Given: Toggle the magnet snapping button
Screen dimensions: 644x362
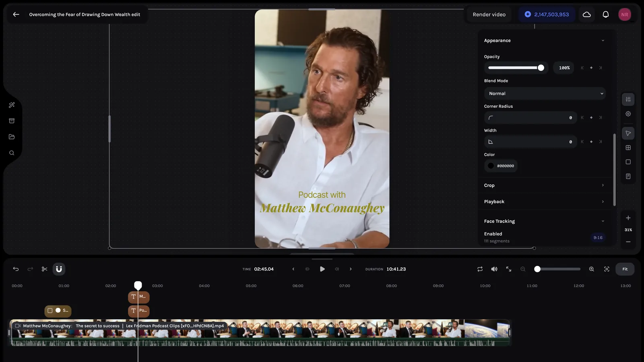Looking at the screenshot, I should [x=59, y=269].
